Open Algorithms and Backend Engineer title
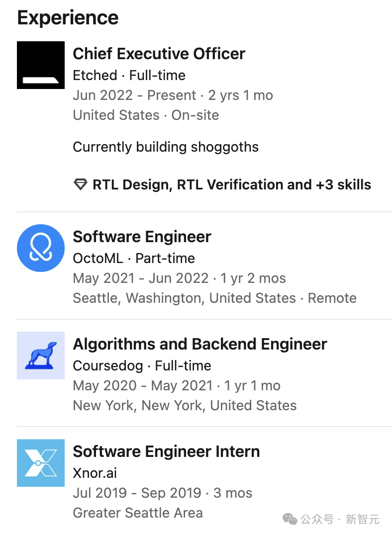This screenshot has width=392, height=535. click(x=200, y=344)
